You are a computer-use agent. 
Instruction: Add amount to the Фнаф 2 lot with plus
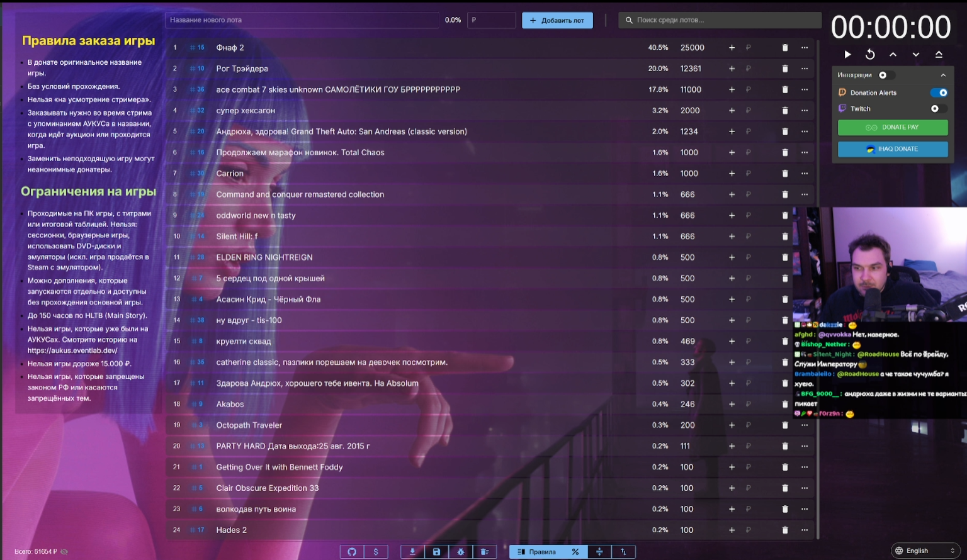click(732, 48)
